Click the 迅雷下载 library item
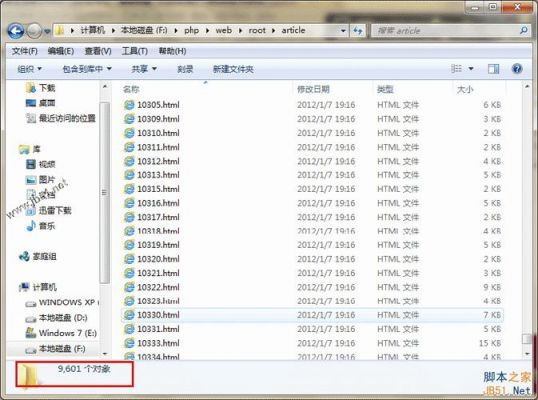 coord(55,210)
